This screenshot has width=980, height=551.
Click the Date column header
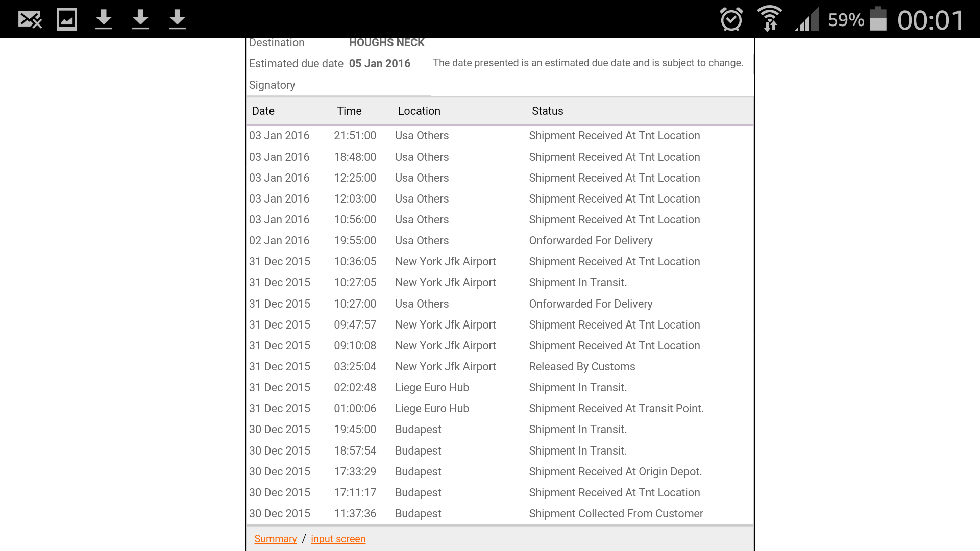(263, 111)
